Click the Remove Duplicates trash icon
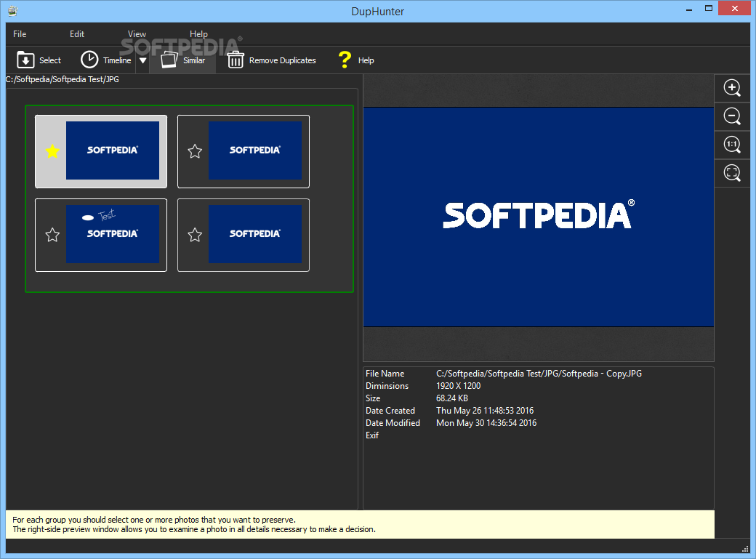 pyautogui.click(x=236, y=60)
